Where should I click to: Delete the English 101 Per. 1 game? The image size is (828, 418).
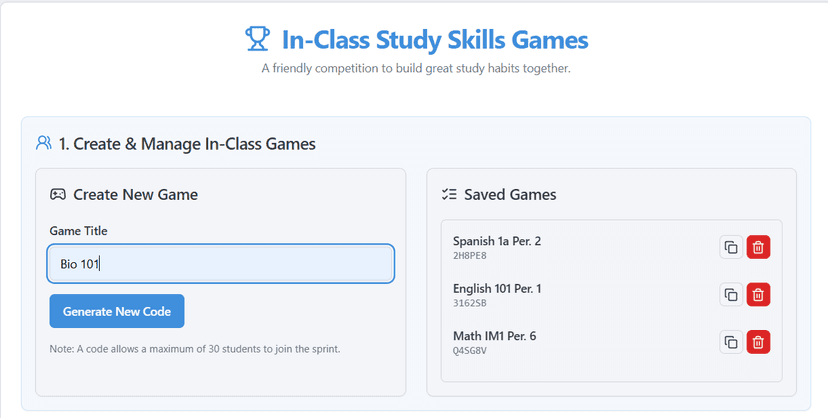pos(758,294)
